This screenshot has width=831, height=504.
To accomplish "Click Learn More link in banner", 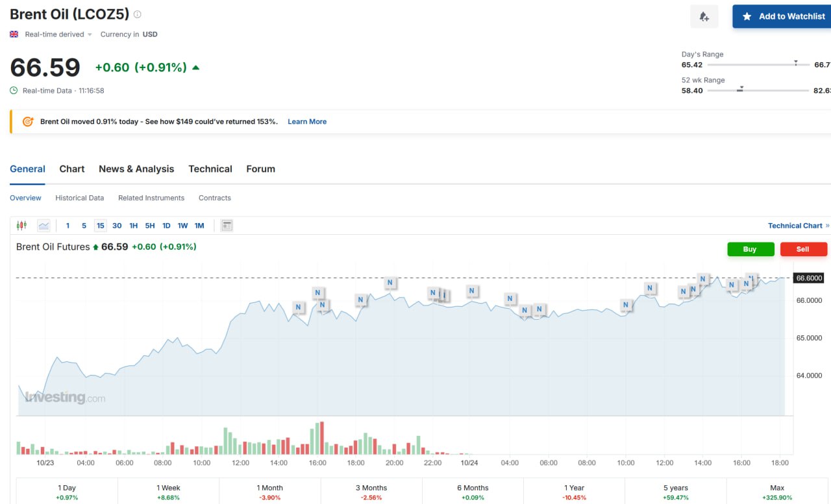I will (307, 121).
